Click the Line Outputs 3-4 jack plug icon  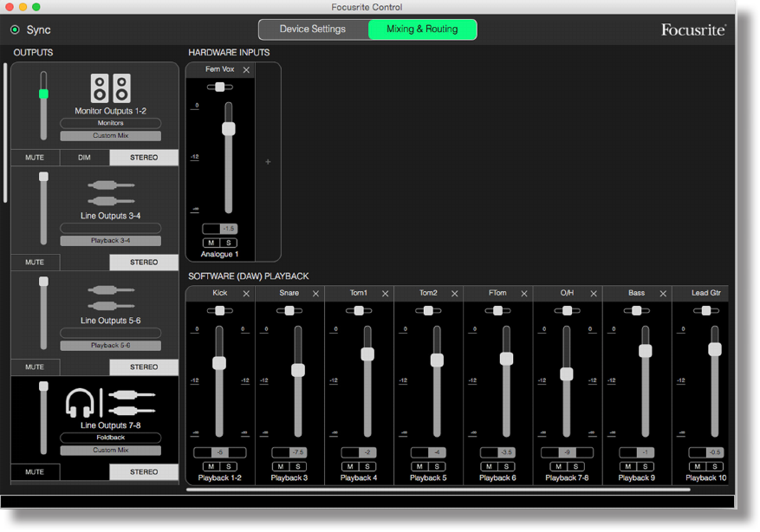111,192
